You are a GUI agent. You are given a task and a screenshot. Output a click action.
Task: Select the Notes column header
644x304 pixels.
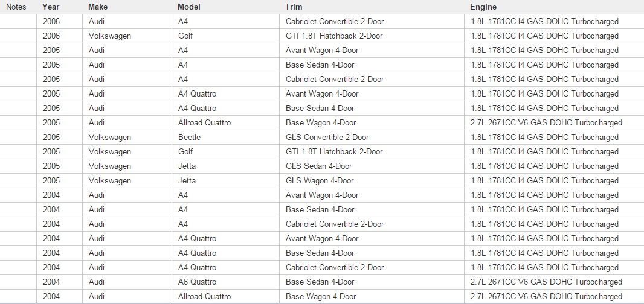16,7
